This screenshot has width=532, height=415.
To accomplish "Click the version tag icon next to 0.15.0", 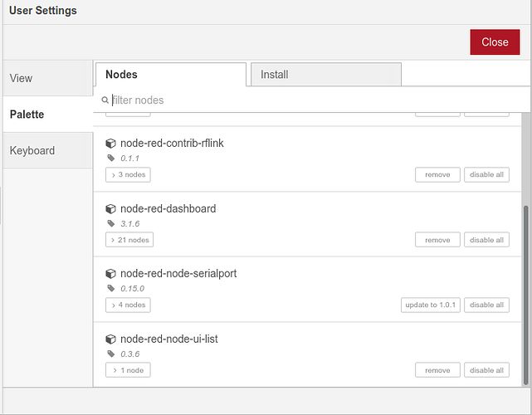I will click(111, 288).
